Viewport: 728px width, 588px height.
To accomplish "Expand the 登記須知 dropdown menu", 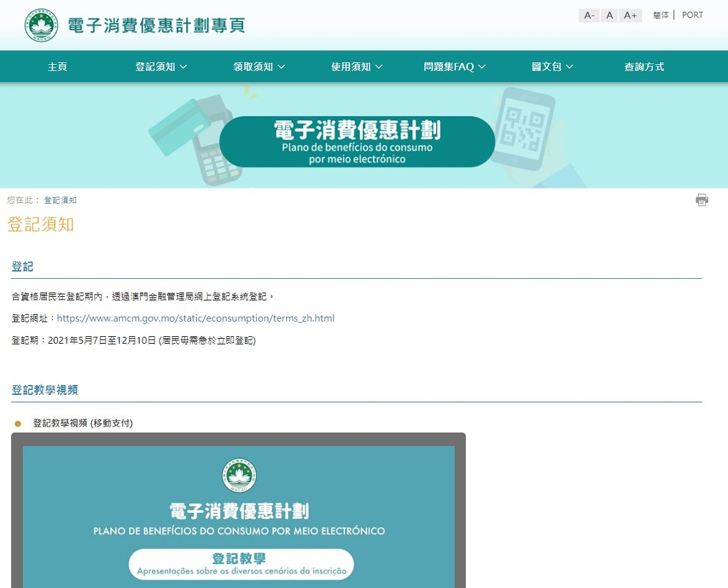I will click(161, 67).
